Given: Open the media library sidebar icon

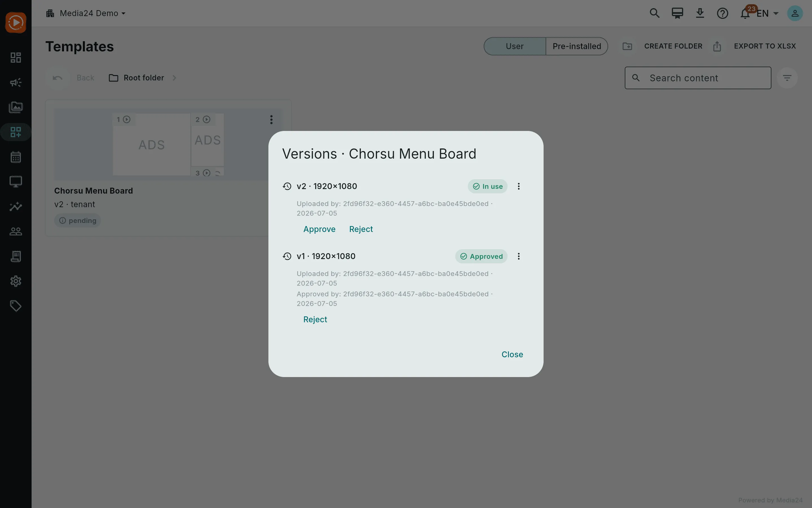Looking at the screenshot, I should (x=16, y=107).
